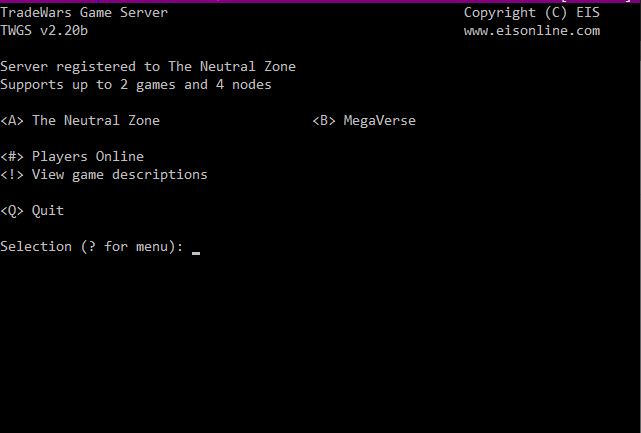Screen dimensions: 641x433
Task: Click the www.eisonline.com web address
Action: (532, 31)
